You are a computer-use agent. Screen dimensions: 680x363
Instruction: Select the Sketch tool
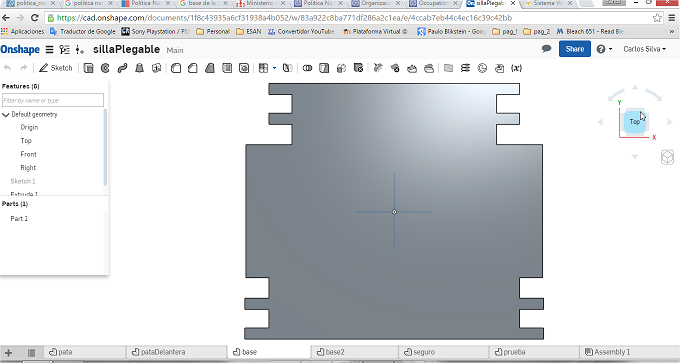click(x=56, y=68)
